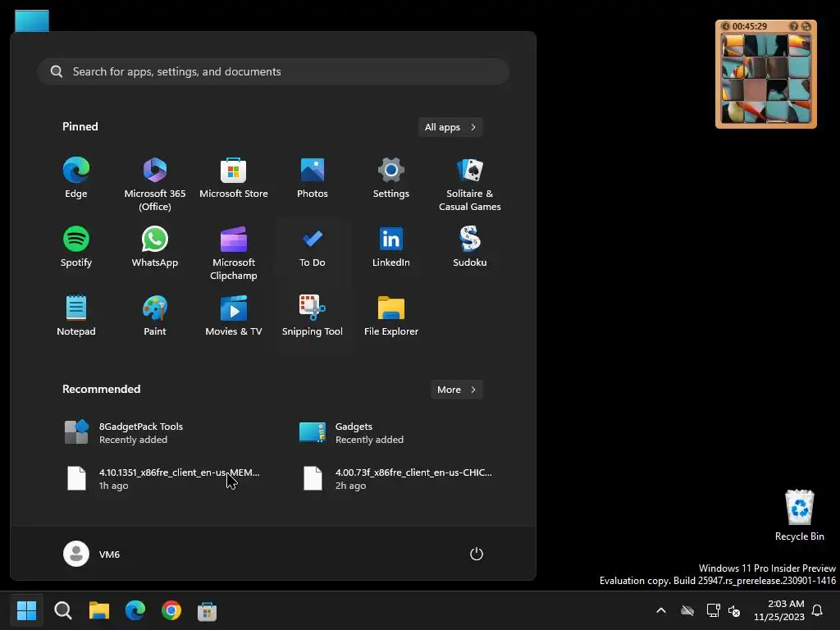Show More recommended items

click(x=456, y=390)
